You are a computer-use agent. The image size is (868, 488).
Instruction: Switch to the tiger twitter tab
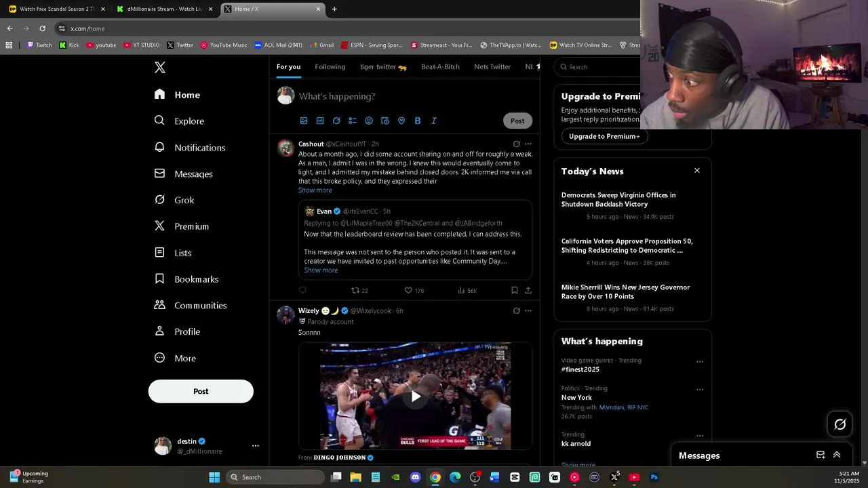click(383, 66)
